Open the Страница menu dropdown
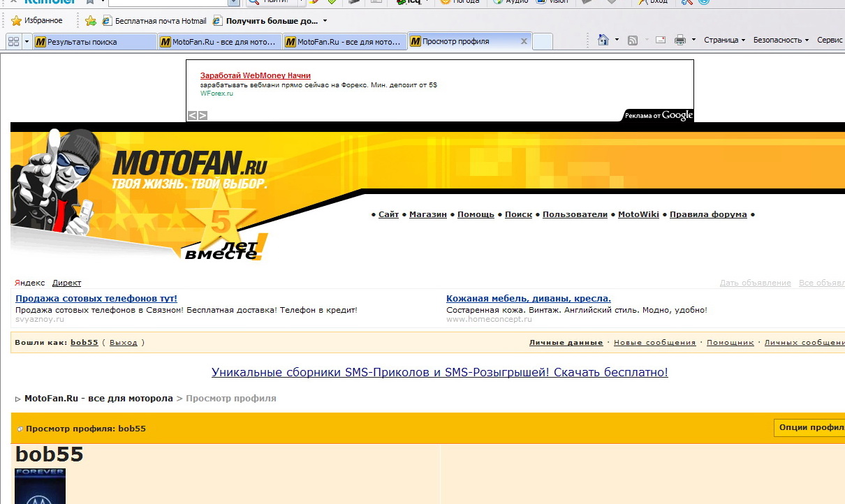The width and height of the screenshot is (845, 504). click(x=724, y=40)
